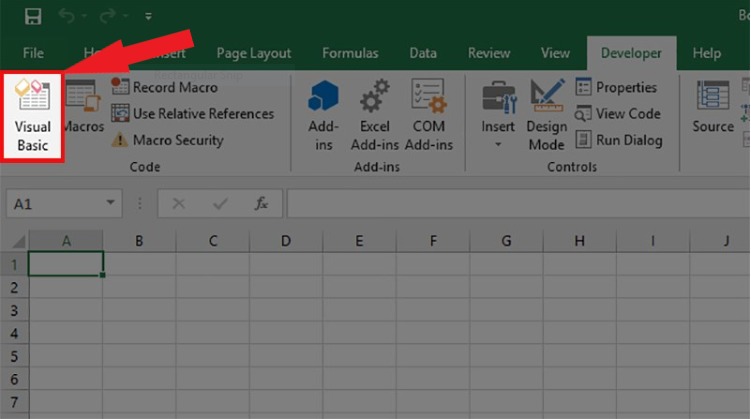The image size is (751, 419).
Task: Switch to the Page Layout tab
Action: coord(253,53)
